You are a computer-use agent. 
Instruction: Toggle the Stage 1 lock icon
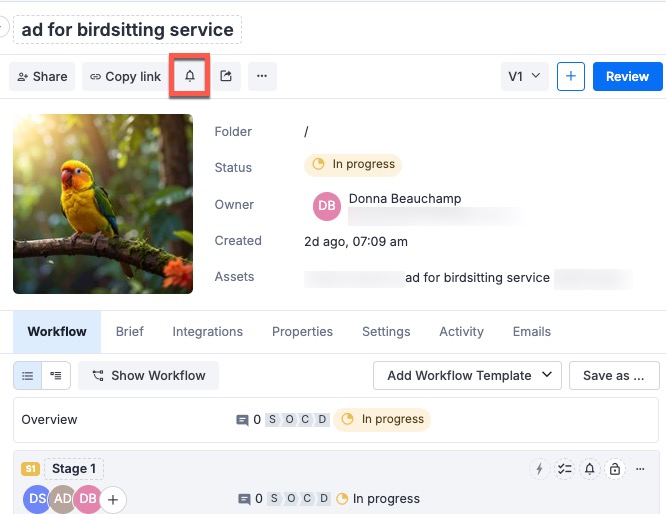click(x=615, y=468)
